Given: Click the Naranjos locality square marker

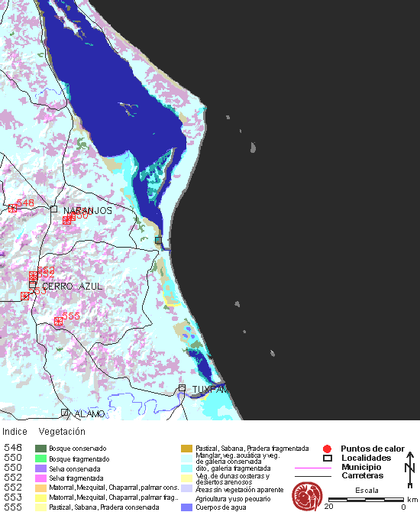Looking at the screenshot, I should (x=54, y=209).
